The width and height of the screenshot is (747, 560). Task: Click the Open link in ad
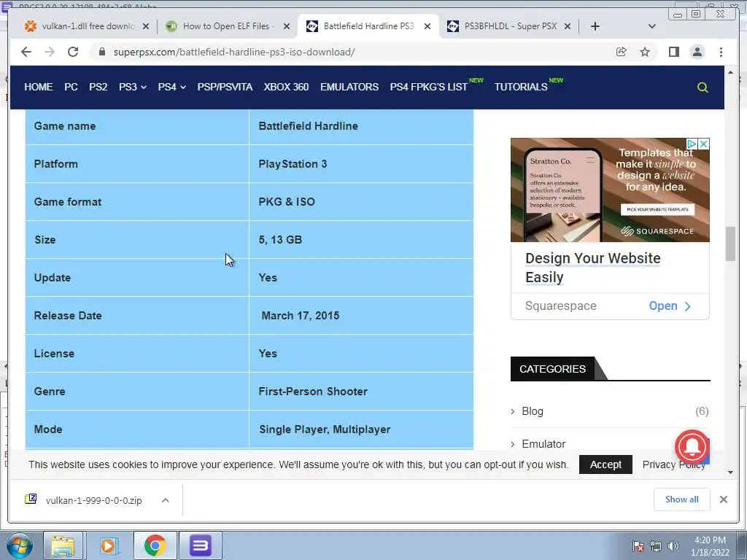point(670,306)
